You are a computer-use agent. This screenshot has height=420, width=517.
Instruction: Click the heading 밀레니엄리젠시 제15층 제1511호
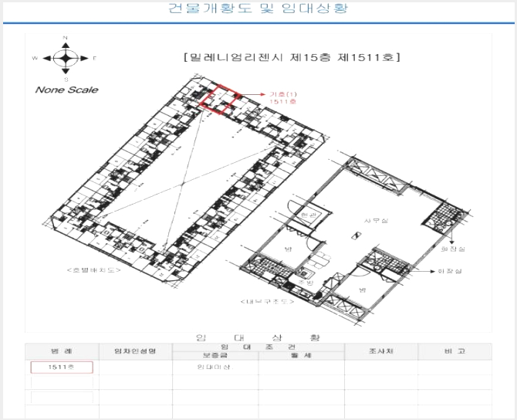(292, 57)
